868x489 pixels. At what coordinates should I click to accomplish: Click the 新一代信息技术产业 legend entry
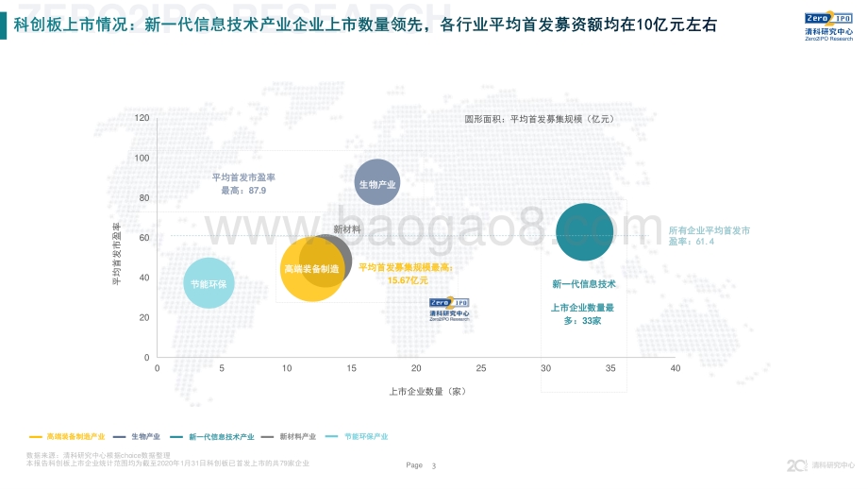[212, 436]
